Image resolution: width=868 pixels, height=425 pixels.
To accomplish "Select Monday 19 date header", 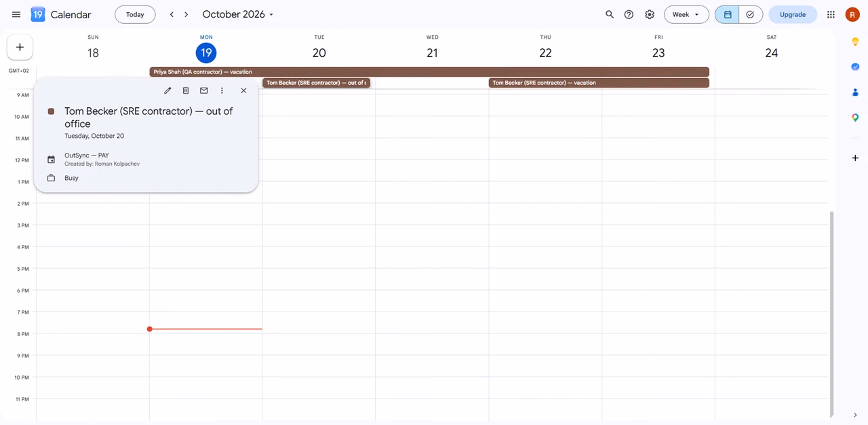I will (206, 53).
